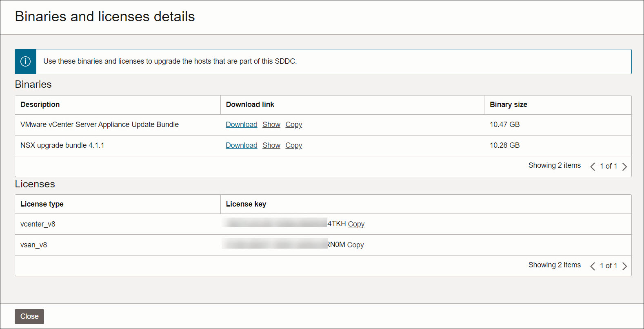Go to next page in Binaries table

coord(624,167)
